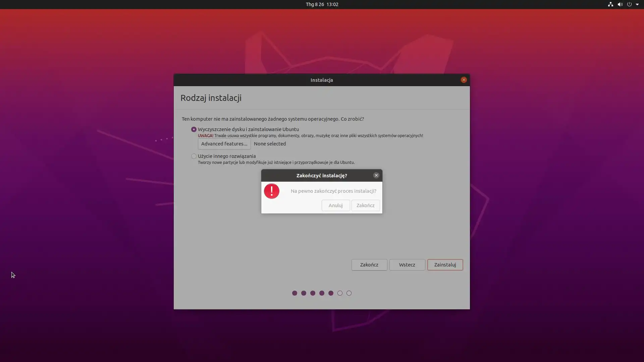
Task: Click the Wstecz button
Action: pos(407,265)
